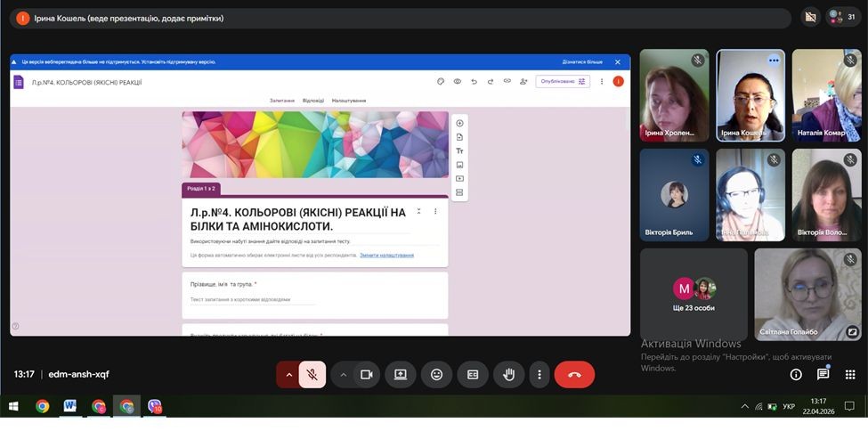Viewport: 868px width, 439px height.
Task: Insert an image into the form
Action: [x=459, y=165]
